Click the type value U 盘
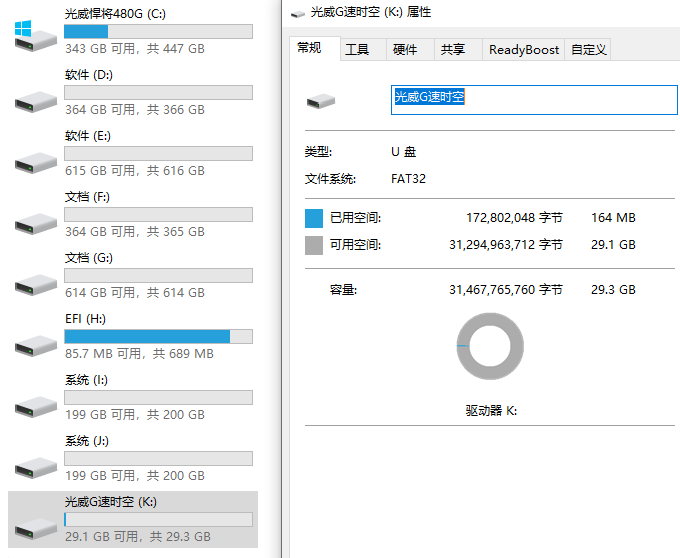The height and width of the screenshot is (558, 680). tap(403, 152)
